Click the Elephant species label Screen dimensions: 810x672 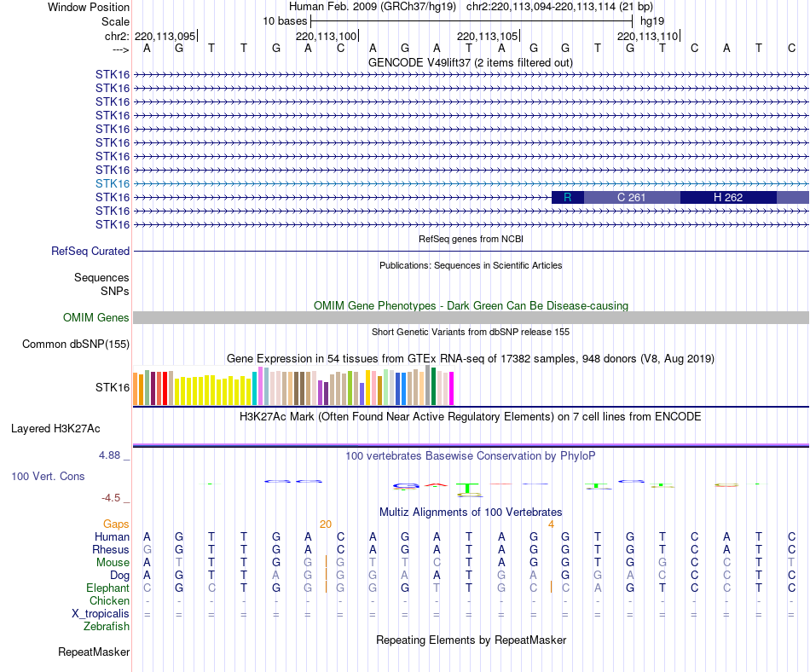click(x=107, y=588)
